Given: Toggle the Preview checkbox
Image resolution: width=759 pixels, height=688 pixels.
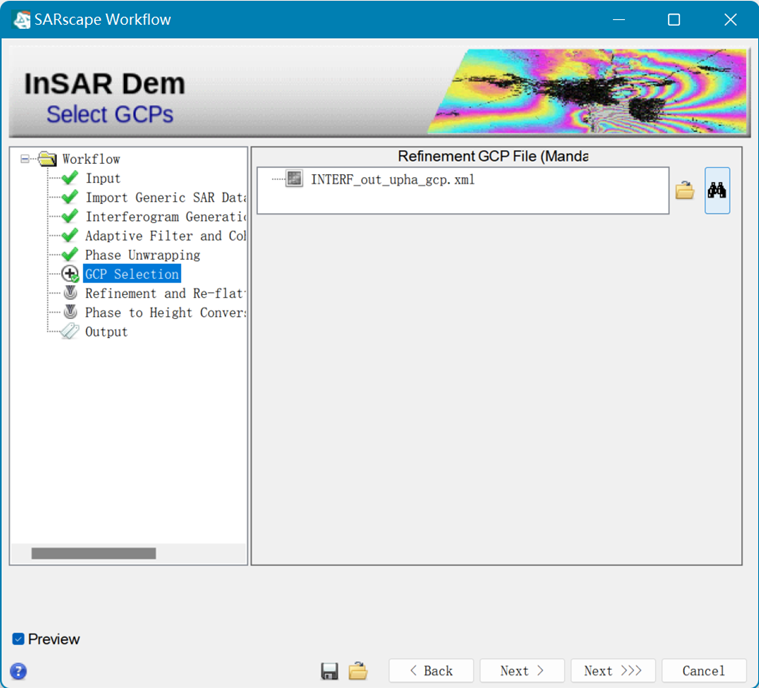Looking at the screenshot, I should point(18,639).
